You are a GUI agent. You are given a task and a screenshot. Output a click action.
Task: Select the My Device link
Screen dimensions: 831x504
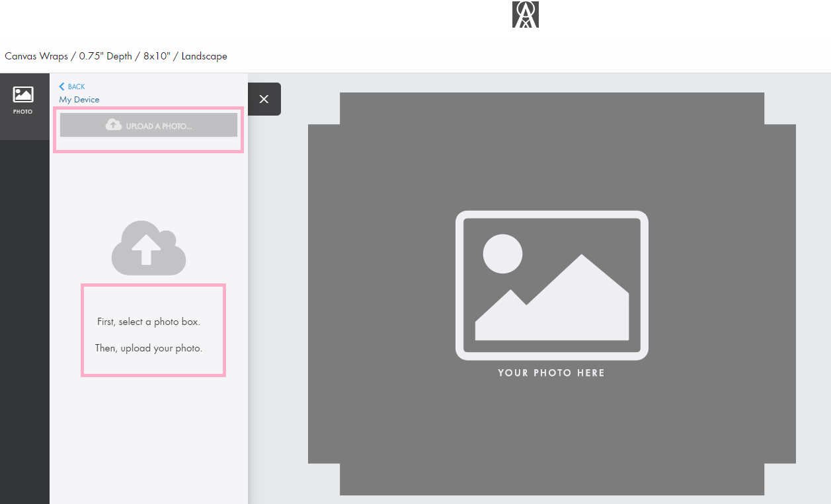[x=79, y=100]
